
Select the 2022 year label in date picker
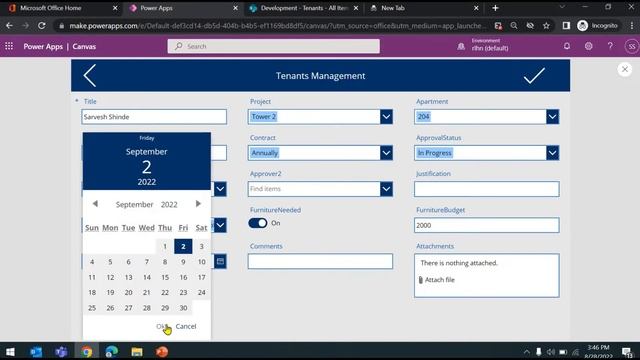pos(169,204)
